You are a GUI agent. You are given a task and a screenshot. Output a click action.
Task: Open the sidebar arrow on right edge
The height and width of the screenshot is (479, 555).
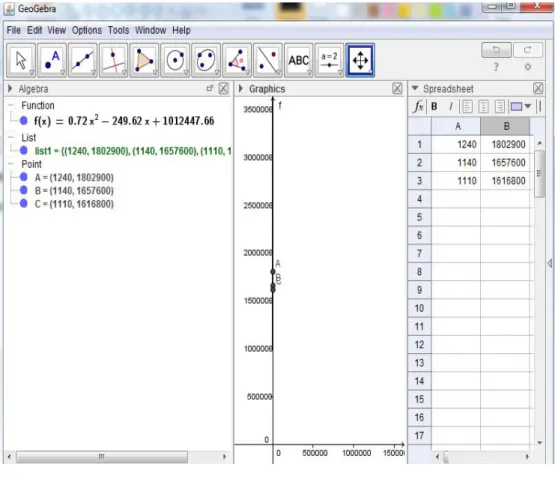pos(550,263)
